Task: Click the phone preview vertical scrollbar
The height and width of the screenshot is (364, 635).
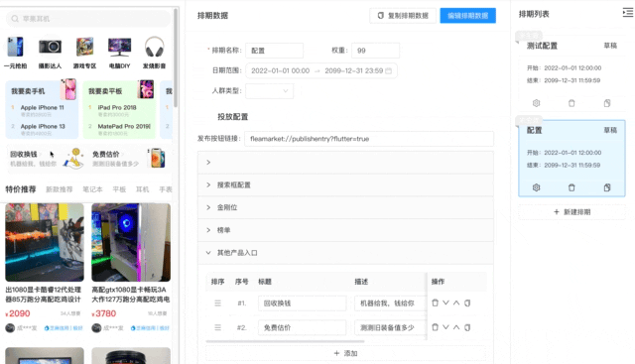Action: (x=176, y=58)
